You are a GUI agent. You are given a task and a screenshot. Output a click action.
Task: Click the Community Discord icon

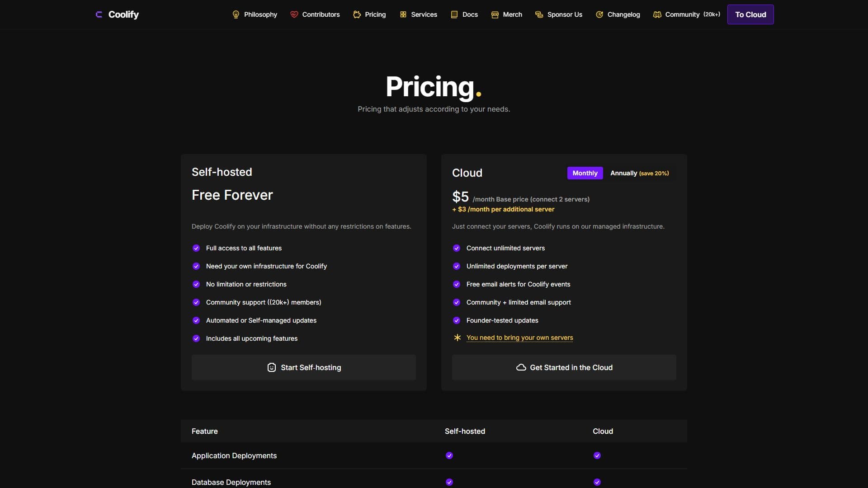click(657, 14)
